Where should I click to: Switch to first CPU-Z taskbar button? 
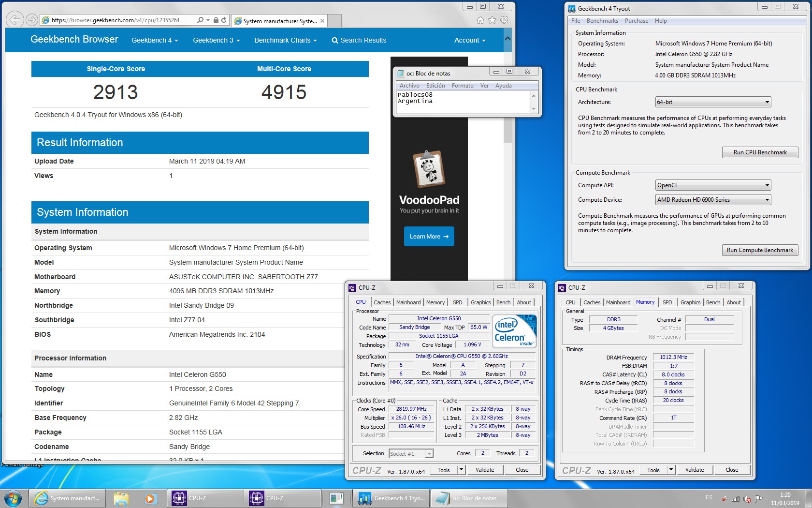[205, 498]
